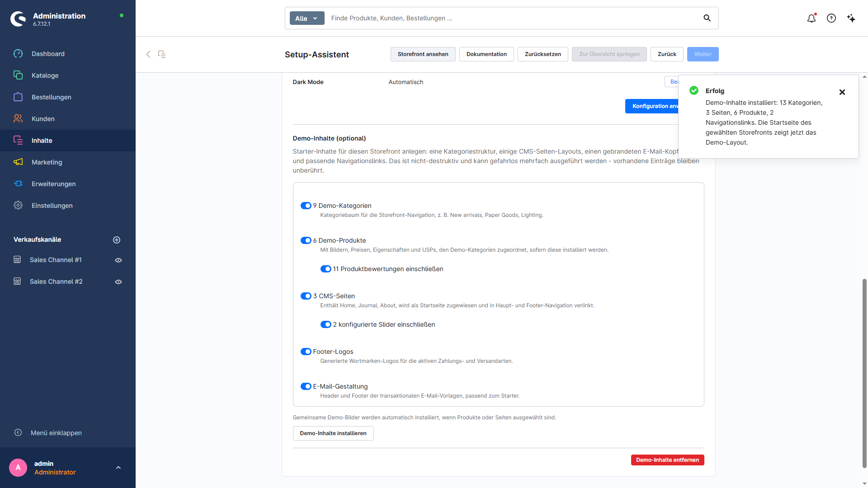Viewport: 868px width, 488px height.
Task: Expand the admin user menu chevron
Action: pyautogui.click(x=118, y=468)
